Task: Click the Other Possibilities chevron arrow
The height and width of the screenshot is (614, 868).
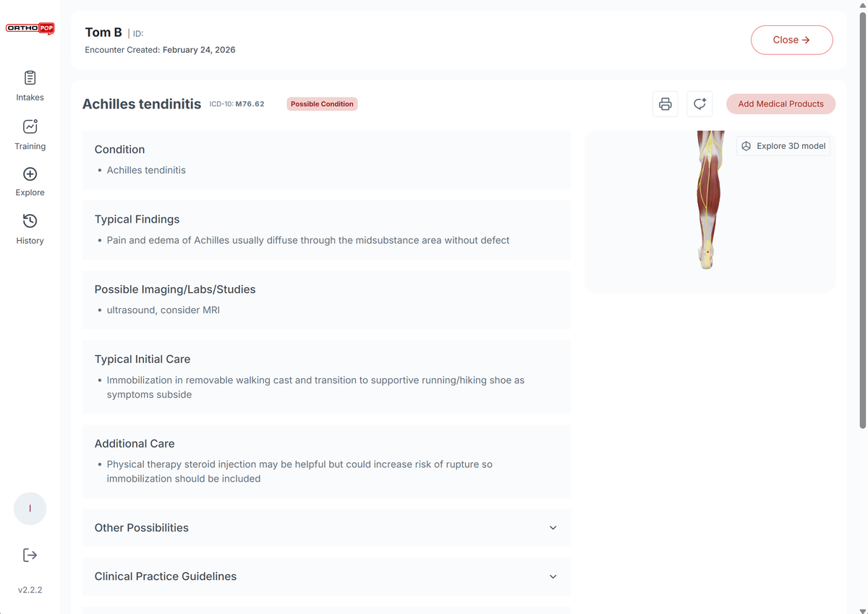Action: [553, 528]
